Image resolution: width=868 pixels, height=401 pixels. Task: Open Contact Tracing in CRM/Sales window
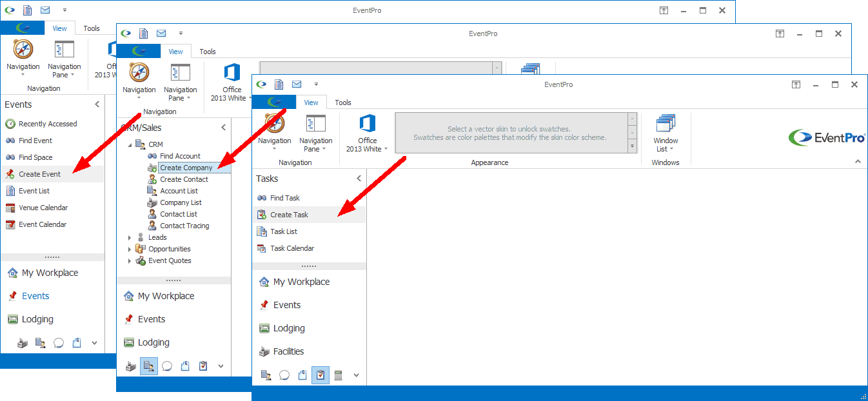tap(184, 226)
